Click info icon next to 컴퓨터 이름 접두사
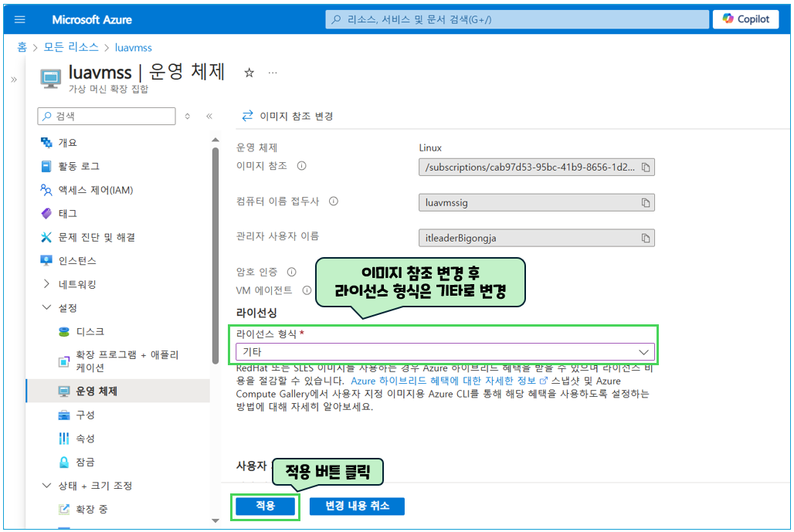Image resolution: width=794 pixels, height=532 pixels. pyautogui.click(x=333, y=202)
